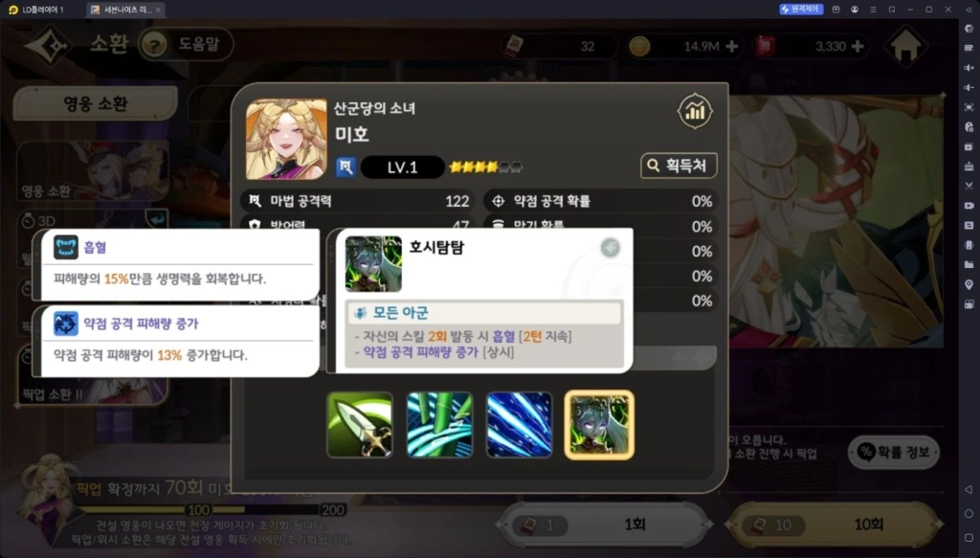
Task: Open 확률 정보 probability info
Action: (894, 452)
